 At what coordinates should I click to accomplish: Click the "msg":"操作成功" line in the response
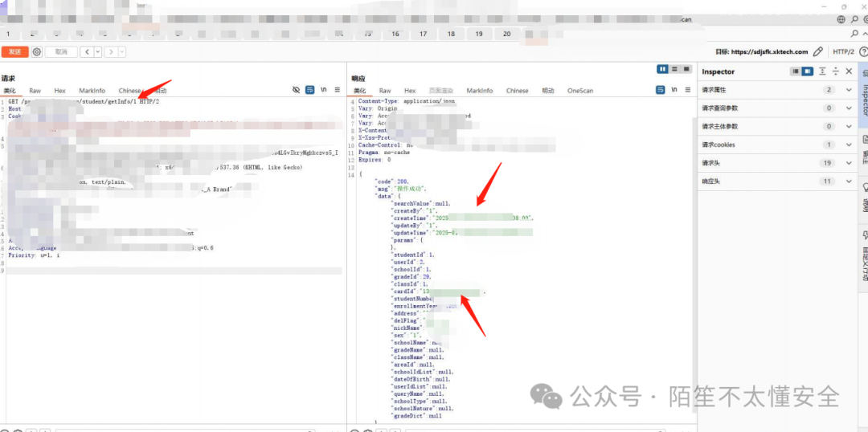(399, 189)
